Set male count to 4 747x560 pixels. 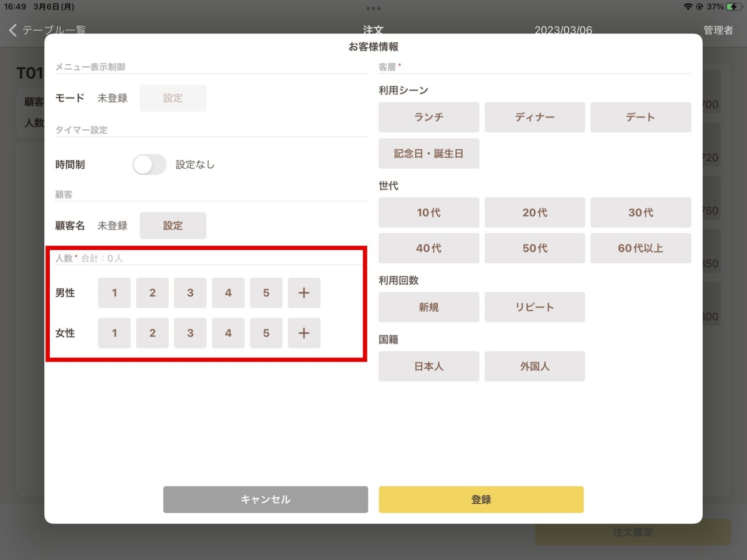[228, 293]
